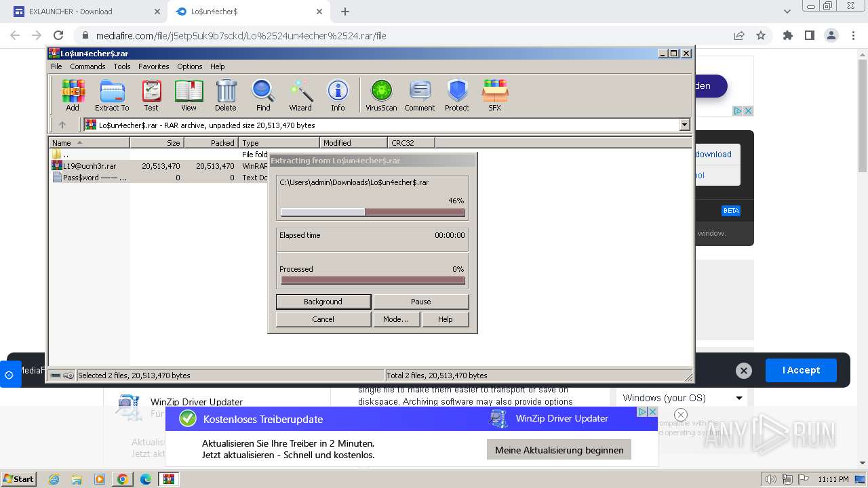Viewport: 868px width, 488px height.
Task: Run the VirusScan bug icon
Action: [x=381, y=96]
